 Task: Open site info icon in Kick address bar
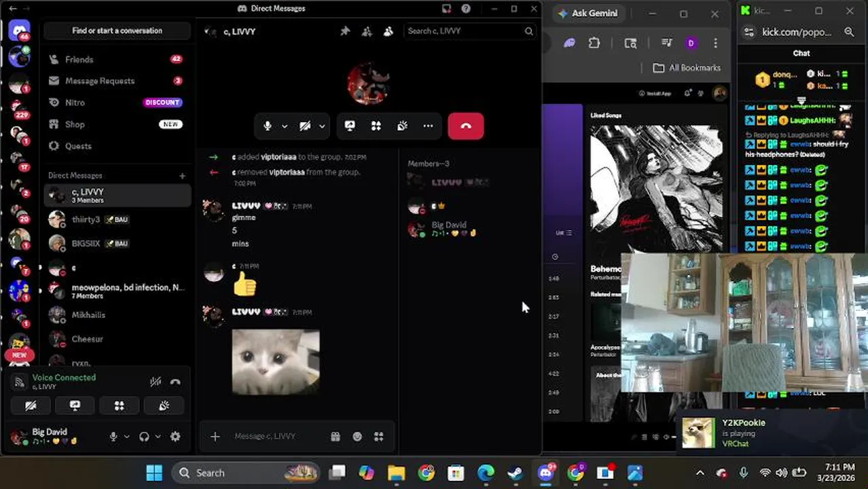tap(749, 32)
